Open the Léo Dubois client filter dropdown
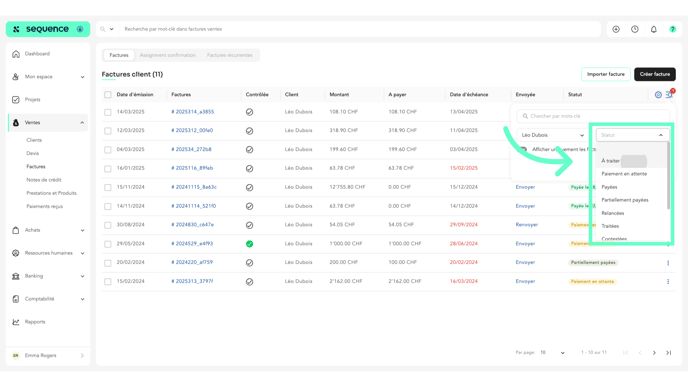Image resolution: width=688 pixels, height=387 pixels. click(552, 135)
